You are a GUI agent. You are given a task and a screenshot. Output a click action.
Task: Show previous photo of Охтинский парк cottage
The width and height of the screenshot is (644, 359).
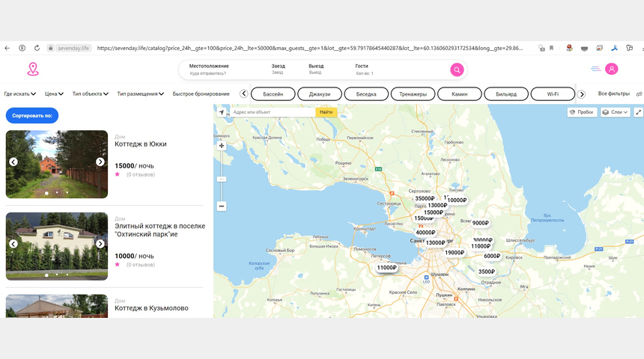13,244
